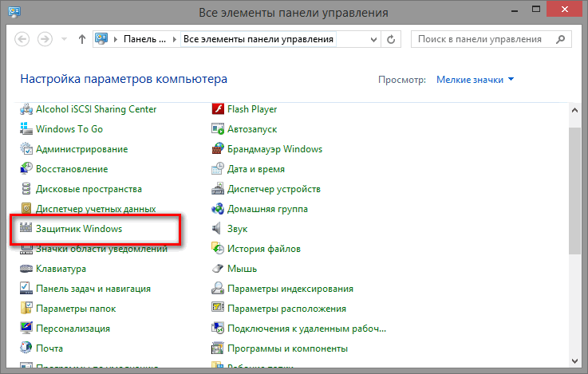588x374 pixels.
Task: Click the Параметры папок folder icon
Action: pyautogui.click(x=26, y=308)
